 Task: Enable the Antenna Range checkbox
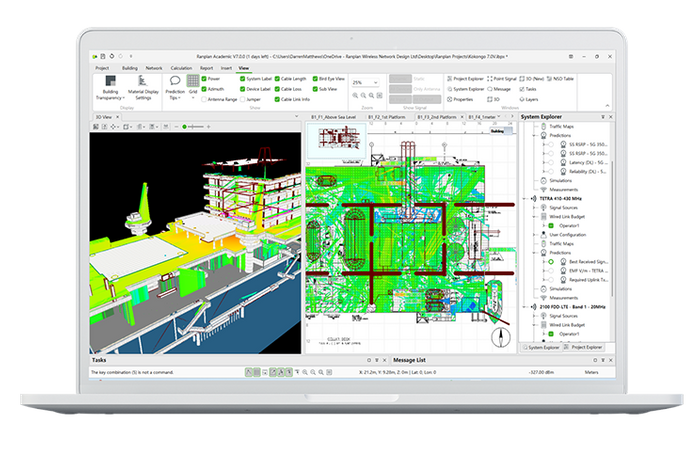(x=204, y=99)
